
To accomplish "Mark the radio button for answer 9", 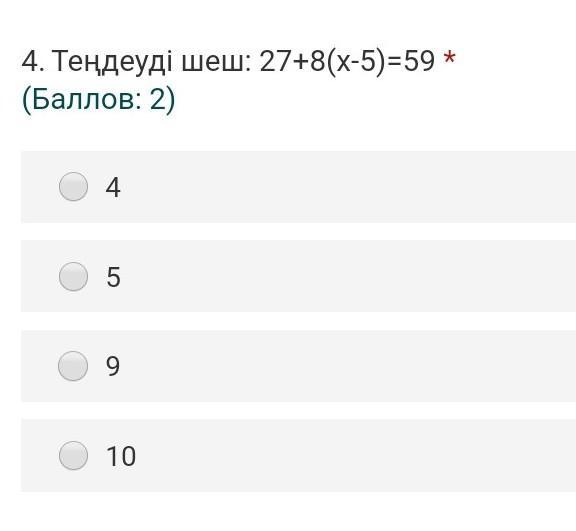I will 73,366.
